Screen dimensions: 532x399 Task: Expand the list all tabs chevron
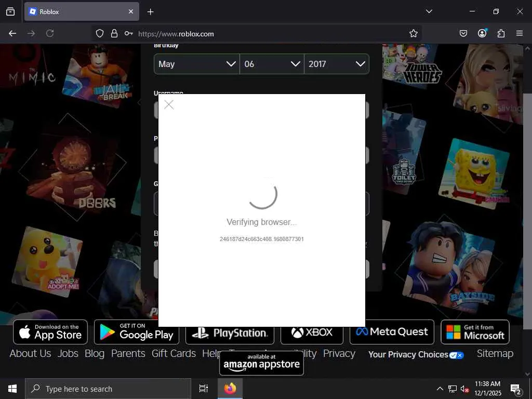click(429, 11)
